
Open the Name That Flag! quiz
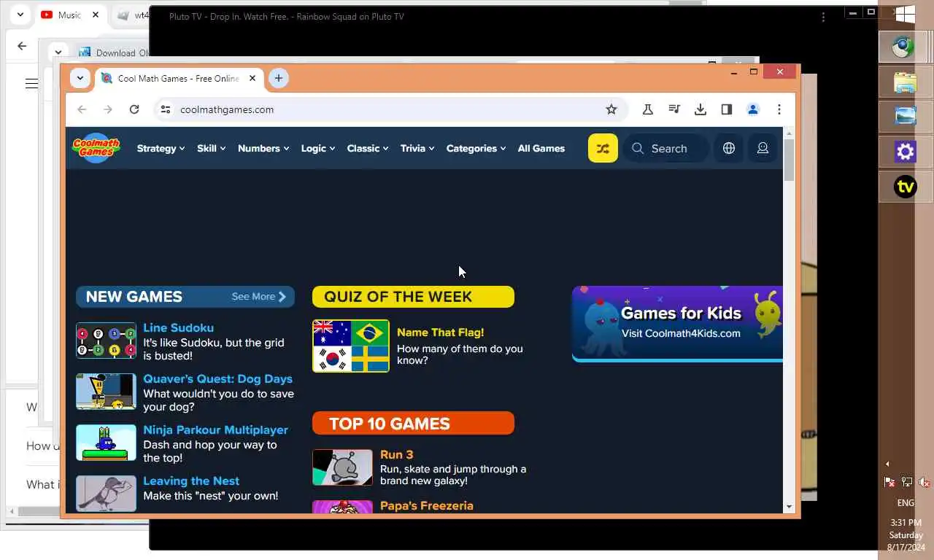(440, 332)
